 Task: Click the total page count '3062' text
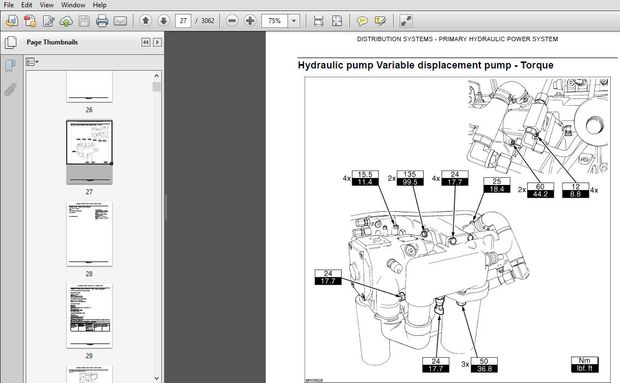pyautogui.click(x=207, y=21)
